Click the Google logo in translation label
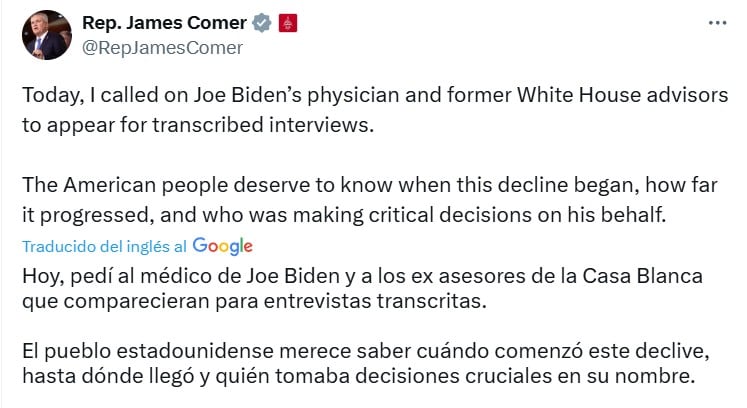The width and height of the screenshot is (747, 408). (x=222, y=245)
